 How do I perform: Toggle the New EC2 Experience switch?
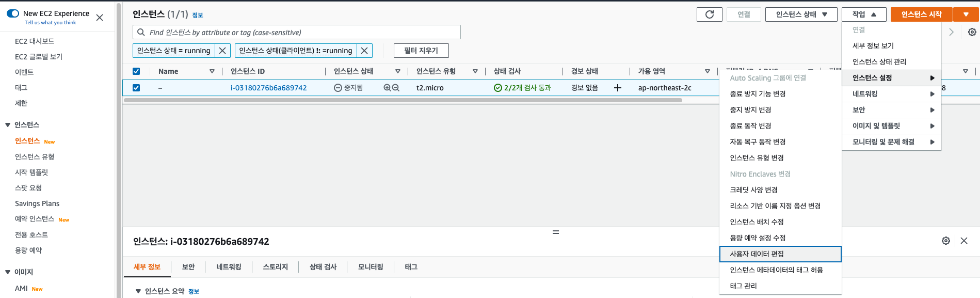[x=13, y=13]
